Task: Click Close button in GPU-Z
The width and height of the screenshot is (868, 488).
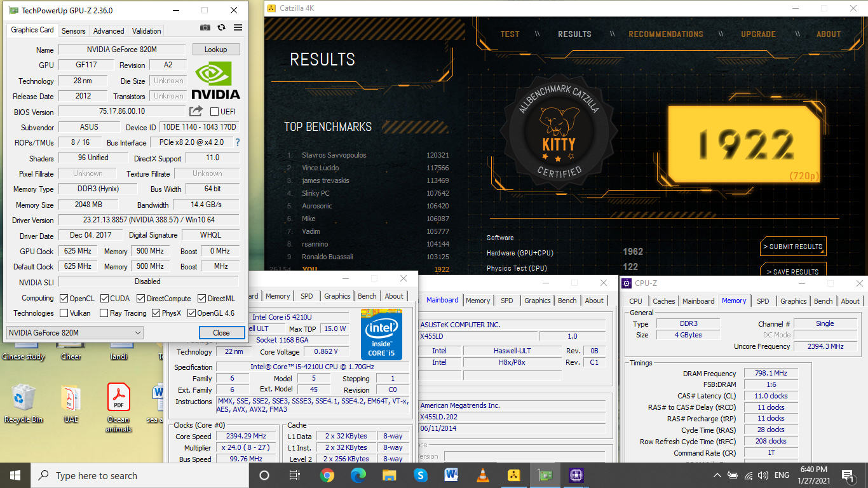Action: 221,332
